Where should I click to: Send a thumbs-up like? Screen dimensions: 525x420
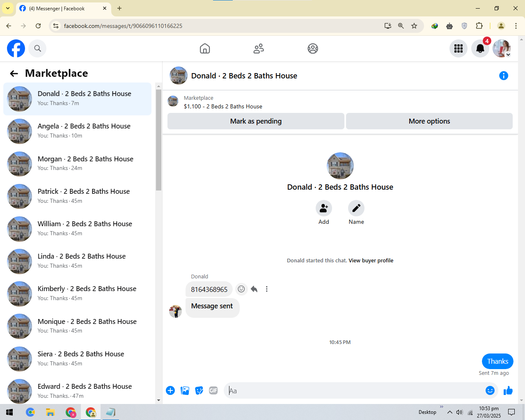click(x=508, y=390)
